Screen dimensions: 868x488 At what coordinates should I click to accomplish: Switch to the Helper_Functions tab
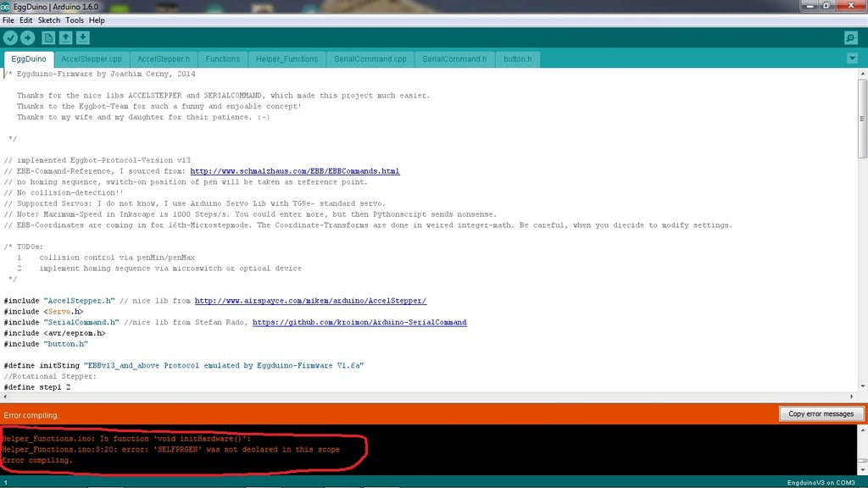pyautogui.click(x=287, y=59)
